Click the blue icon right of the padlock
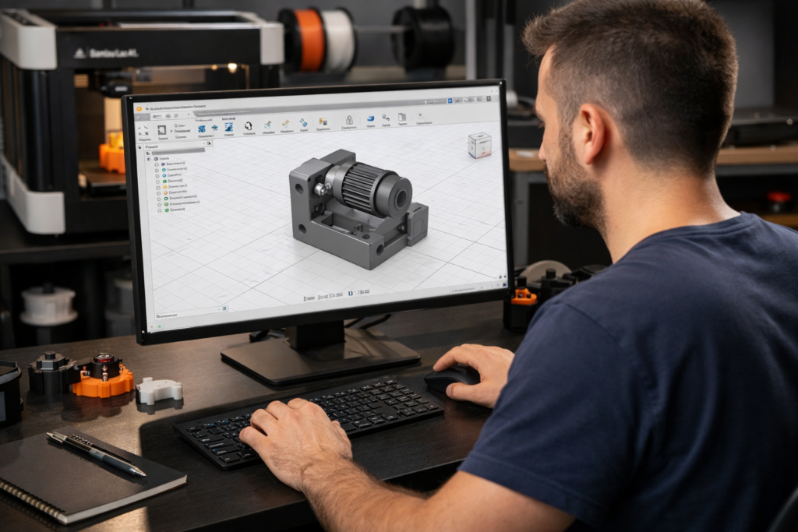798x532 pixels. 370,118
